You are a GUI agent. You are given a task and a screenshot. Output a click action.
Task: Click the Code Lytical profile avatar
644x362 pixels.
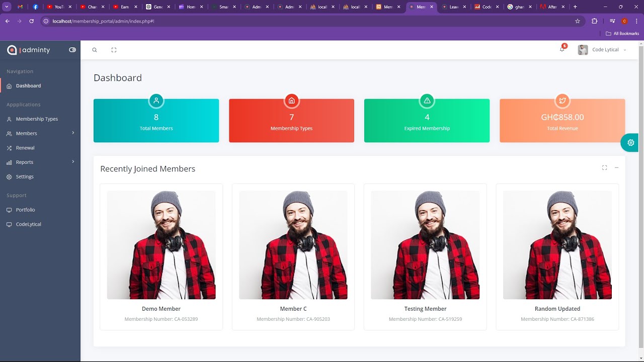coord(583,50)
